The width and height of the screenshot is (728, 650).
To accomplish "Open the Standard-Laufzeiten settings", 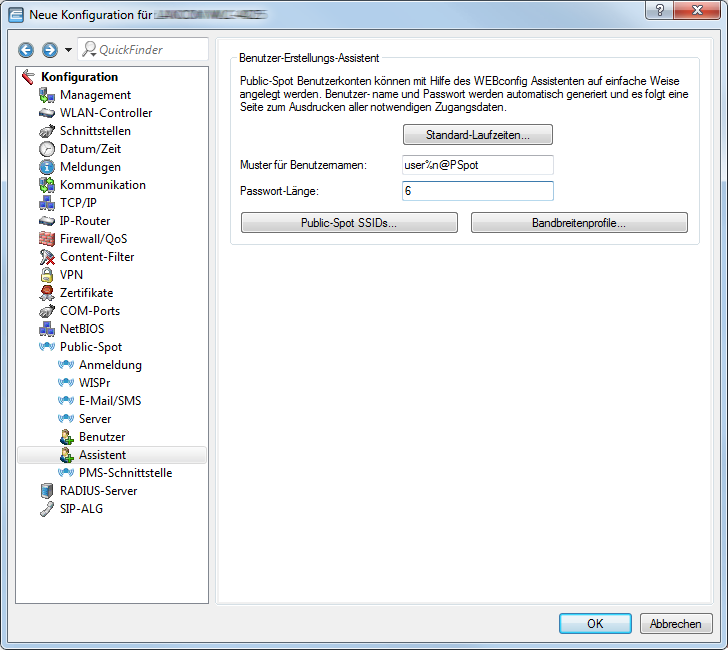I will 477,134.
